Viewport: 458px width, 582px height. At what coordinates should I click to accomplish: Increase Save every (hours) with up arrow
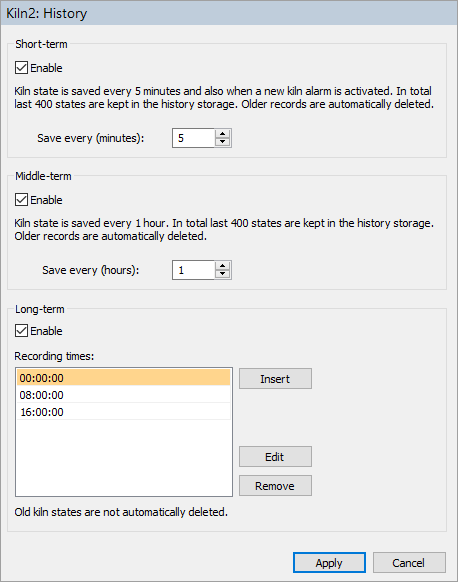tap(222, 266)
